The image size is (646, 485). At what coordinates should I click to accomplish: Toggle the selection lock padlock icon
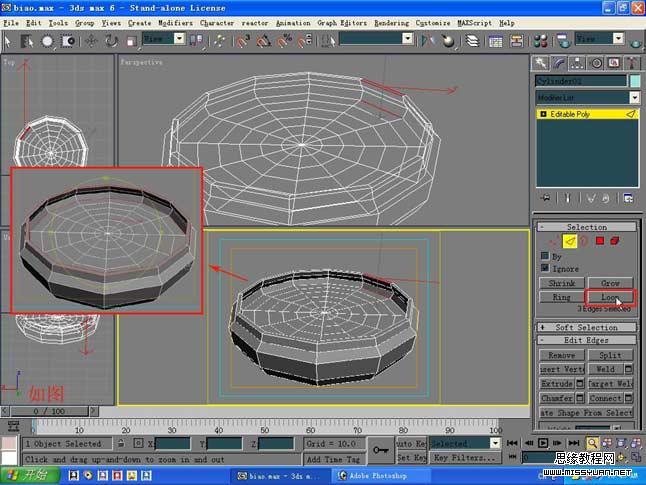click(121, 443)
